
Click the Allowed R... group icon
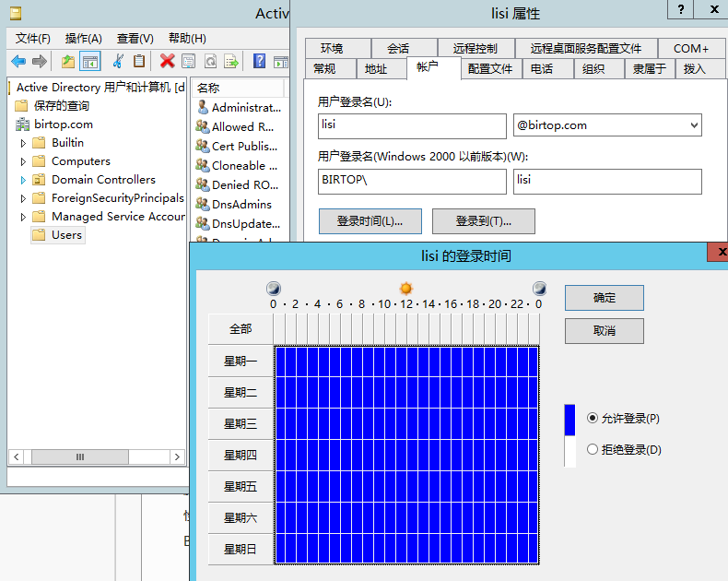[x=203, y=126]
